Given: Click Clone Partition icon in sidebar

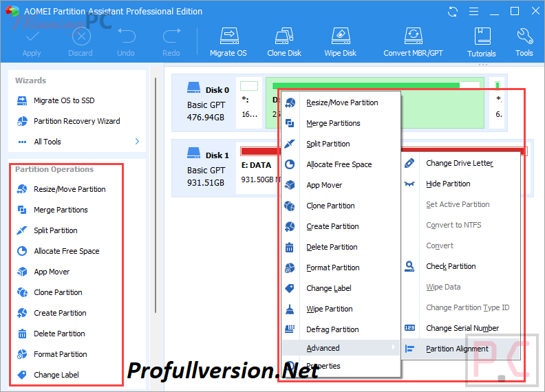Looking at the screenshot, I should [x=22, y=292].
